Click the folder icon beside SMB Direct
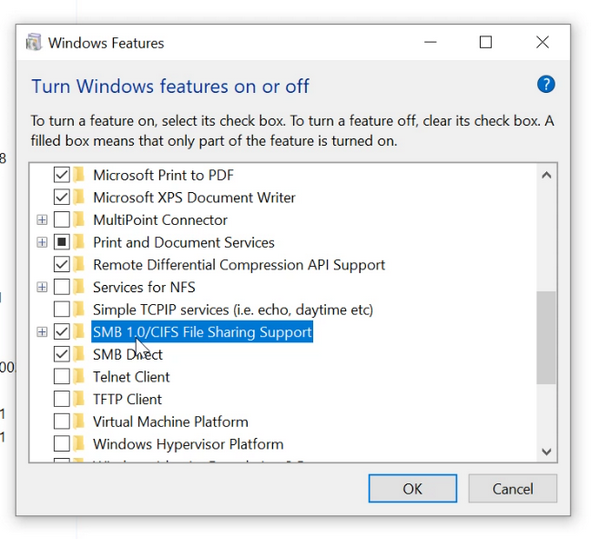The height and width of the screenshot is (539, 600). (x=80, y=354)
